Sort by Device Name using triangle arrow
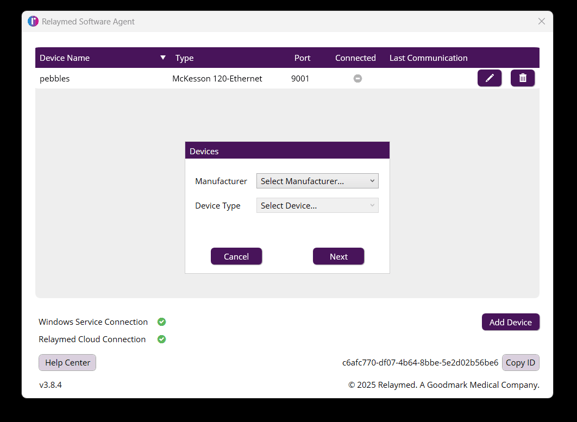This screenshot has width=577, height=422. click(x=163, y=57)
